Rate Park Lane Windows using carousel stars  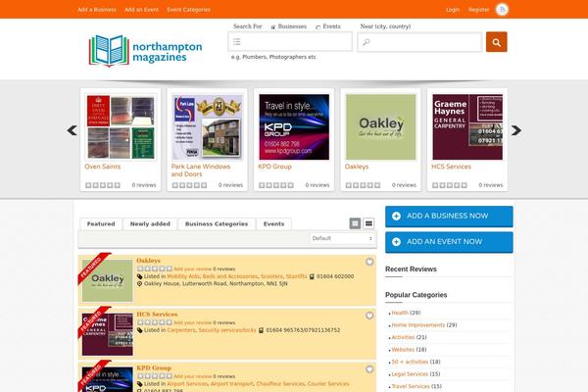(x=189, y=185)
